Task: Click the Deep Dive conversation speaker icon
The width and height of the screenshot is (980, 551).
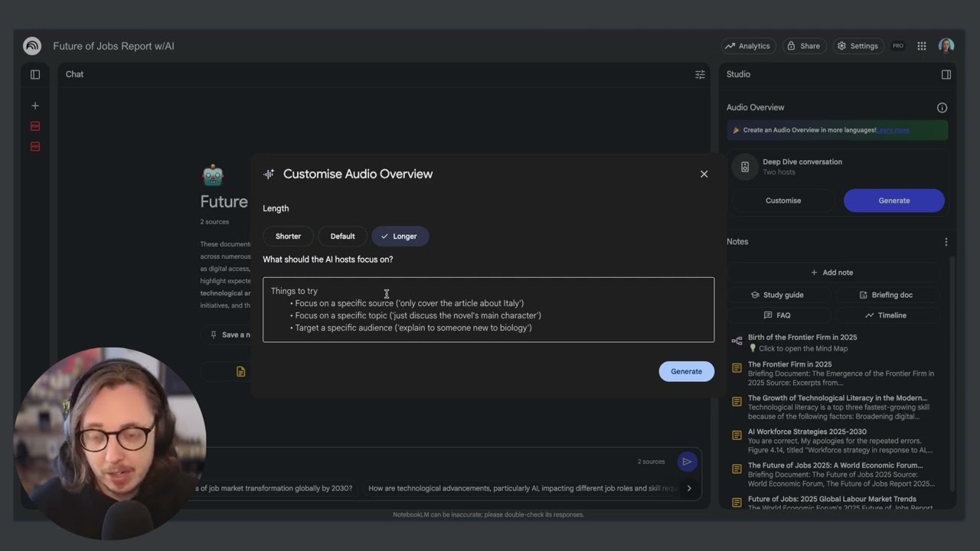Action: tap(745, 167)
